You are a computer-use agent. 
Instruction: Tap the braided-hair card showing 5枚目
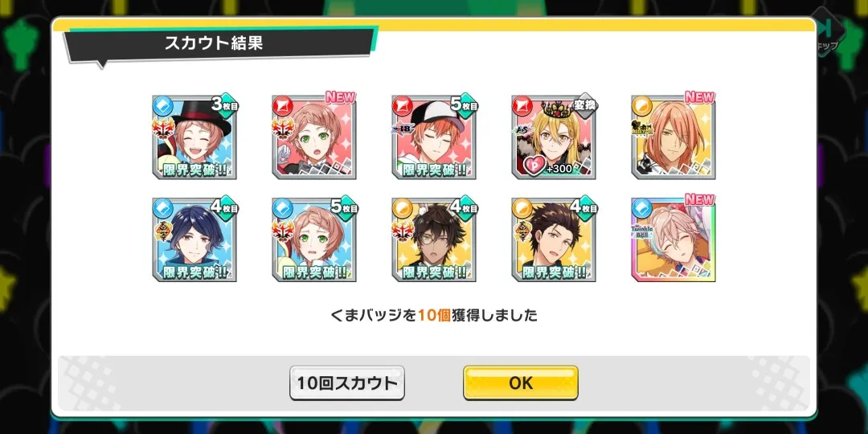314,240
